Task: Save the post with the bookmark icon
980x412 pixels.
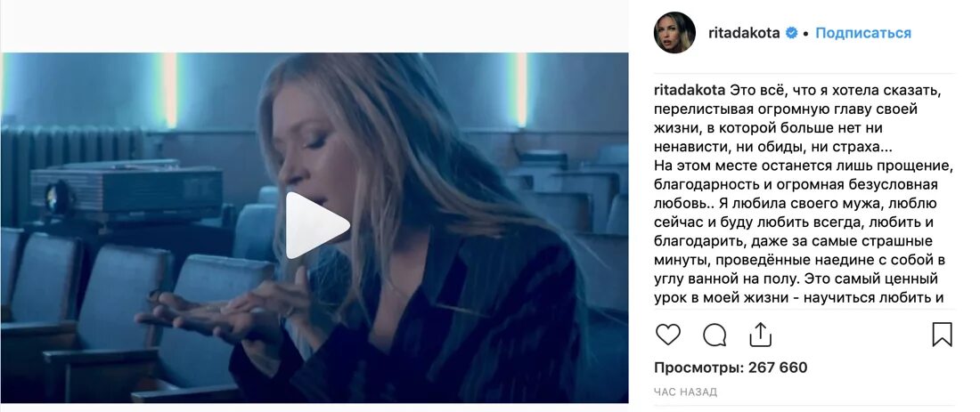Action: tap(942, 335)
